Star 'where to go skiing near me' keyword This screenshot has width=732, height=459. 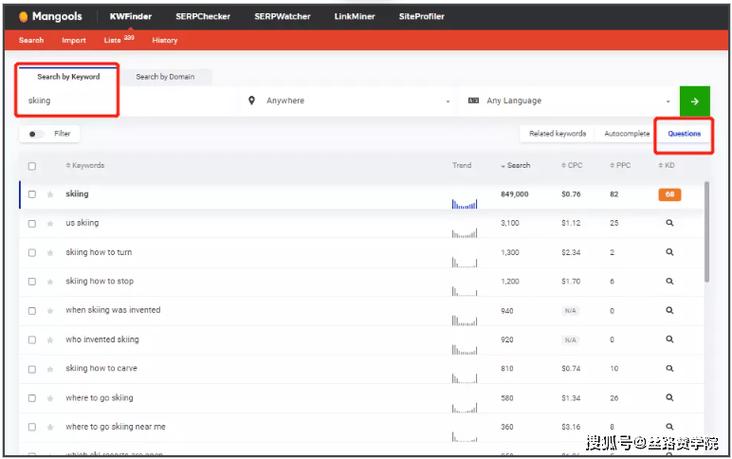pos(50,427)
